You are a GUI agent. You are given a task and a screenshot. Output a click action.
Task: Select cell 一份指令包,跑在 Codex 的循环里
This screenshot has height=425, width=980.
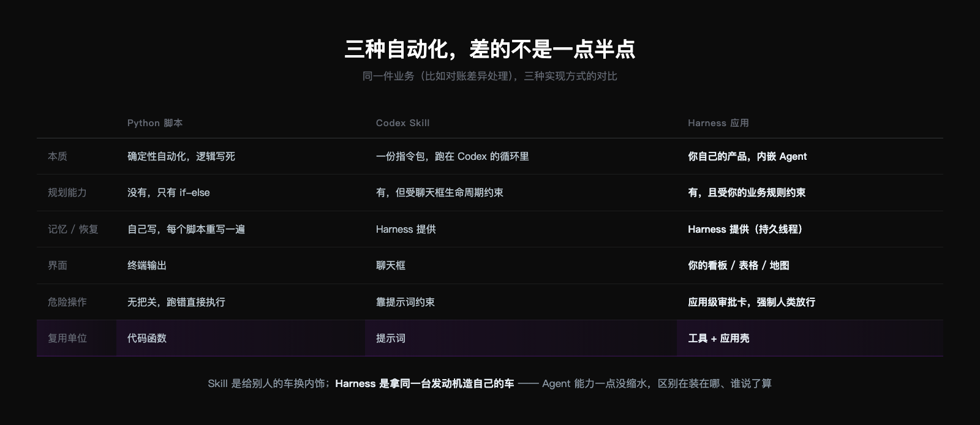[453, 156]
